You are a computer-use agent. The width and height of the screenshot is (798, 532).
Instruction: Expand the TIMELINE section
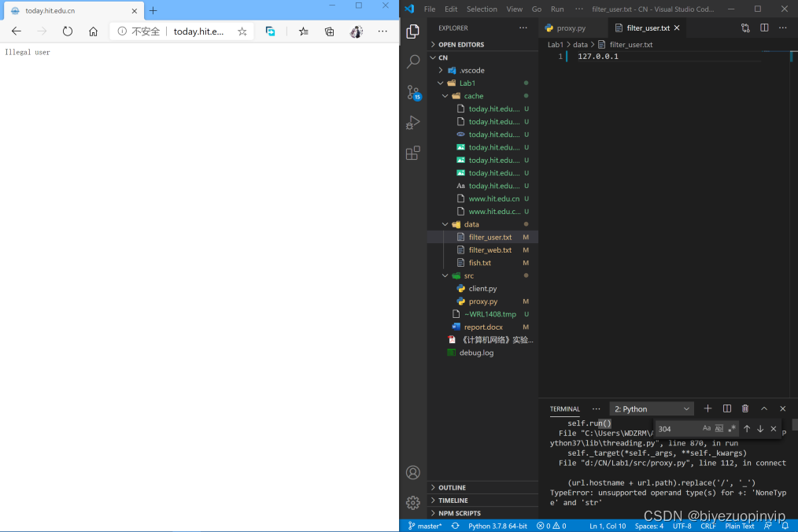coord(482,501)
